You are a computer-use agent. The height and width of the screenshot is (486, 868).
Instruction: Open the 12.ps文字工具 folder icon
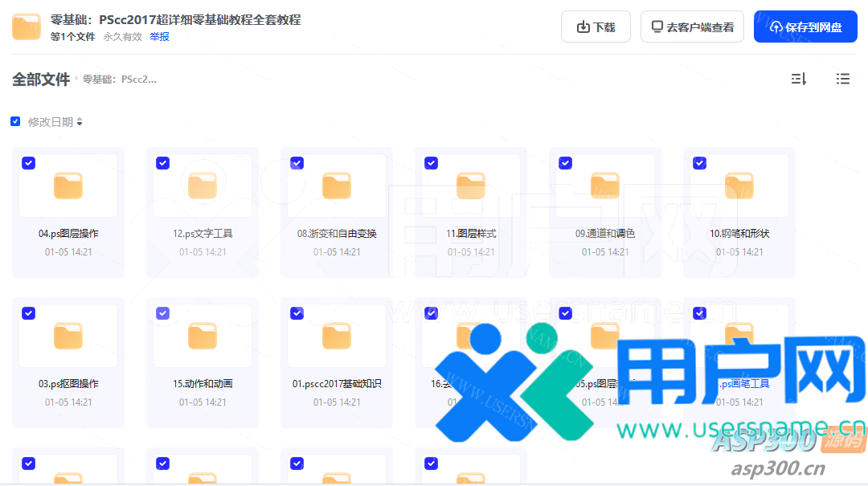pos(203,186)
